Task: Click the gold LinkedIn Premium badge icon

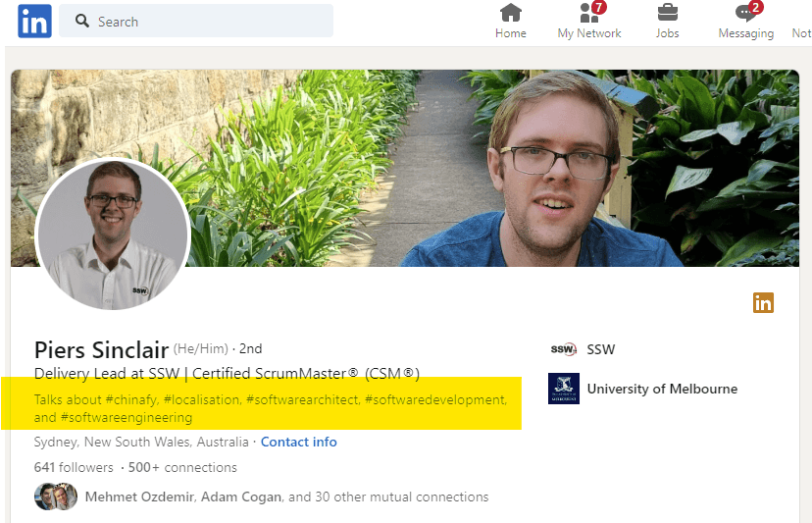Action: [x=763, y=302]
